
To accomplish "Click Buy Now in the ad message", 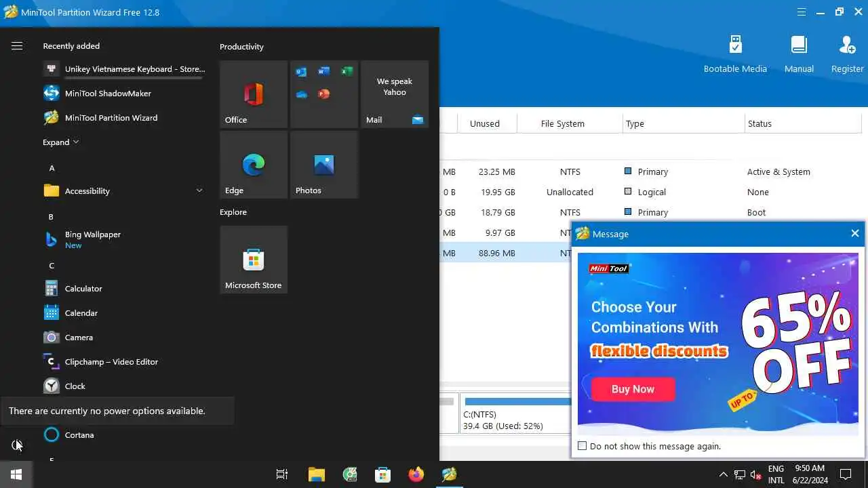I will [x=633, y=389].
